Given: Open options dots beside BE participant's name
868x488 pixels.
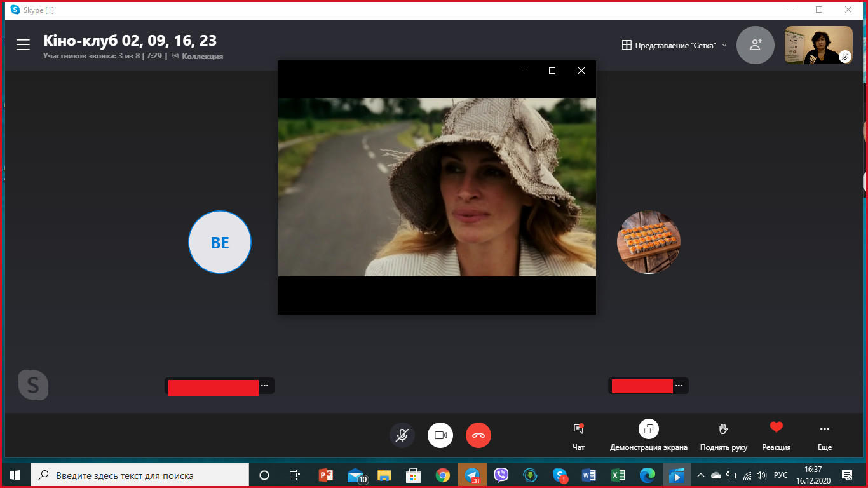Looking at the screenshot, I should (265, 386).
